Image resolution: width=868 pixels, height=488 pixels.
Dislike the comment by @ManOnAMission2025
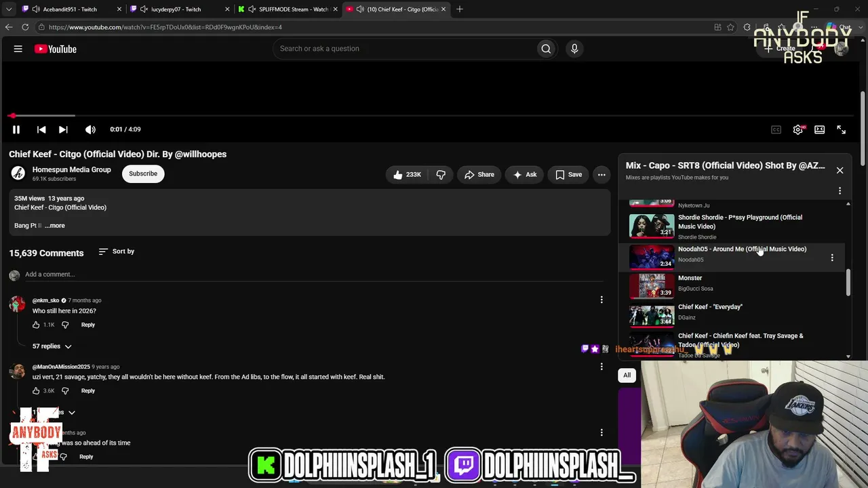coord(65,390)
